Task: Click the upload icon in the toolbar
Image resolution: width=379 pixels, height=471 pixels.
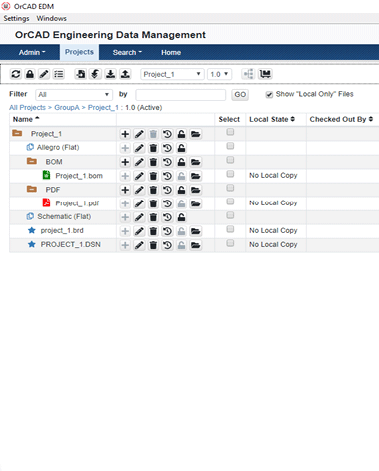Action: (125, 74)
